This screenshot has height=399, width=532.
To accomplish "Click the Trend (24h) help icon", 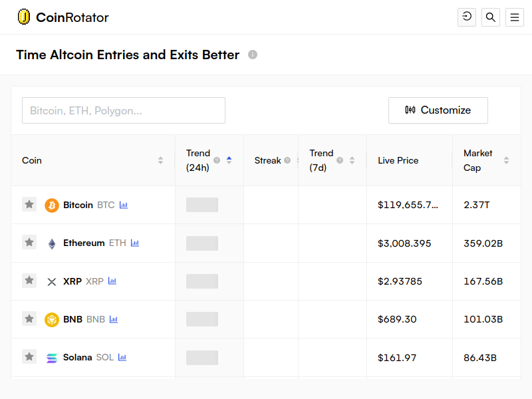I will (x=217, y=160).
